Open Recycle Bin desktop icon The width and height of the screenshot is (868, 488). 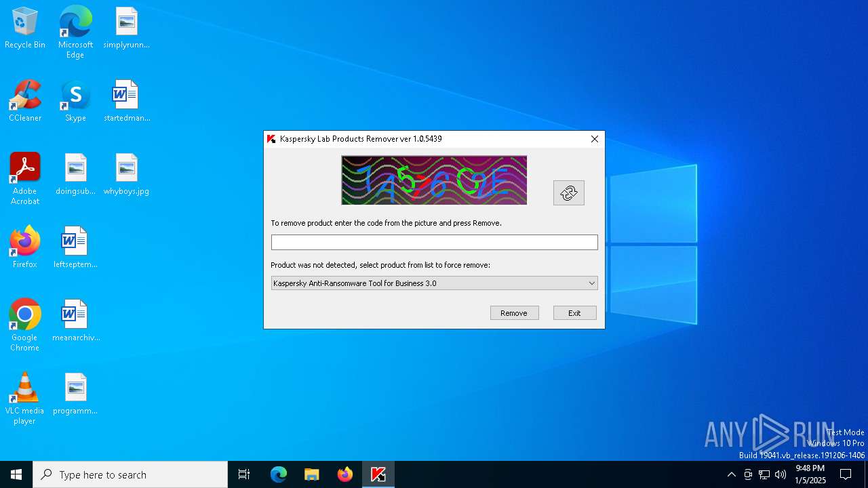coord(25,28)
